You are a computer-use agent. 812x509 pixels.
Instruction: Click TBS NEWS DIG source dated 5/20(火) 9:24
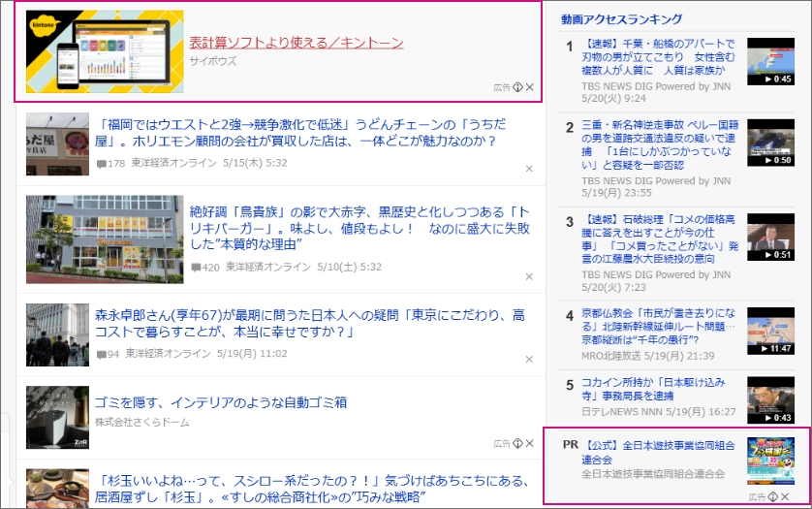pyautogui.click(x=656, y=92)
